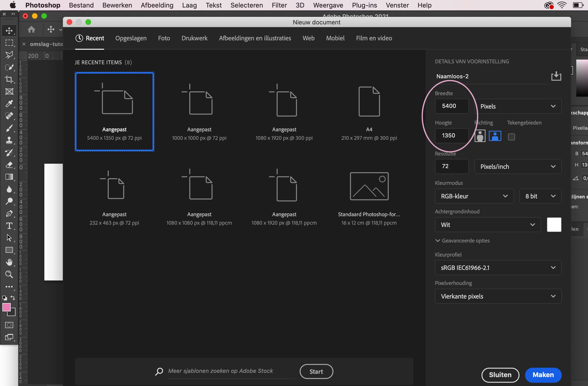The image size is (588, 386).
Task: Click the save preset icon beside Naamloos-2
Action: [x=556, y=76]
